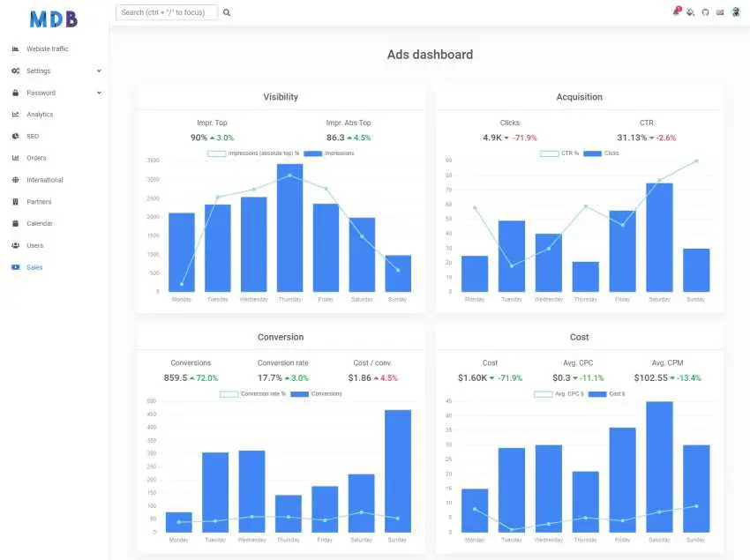Open the profile avatar menu

736,11
